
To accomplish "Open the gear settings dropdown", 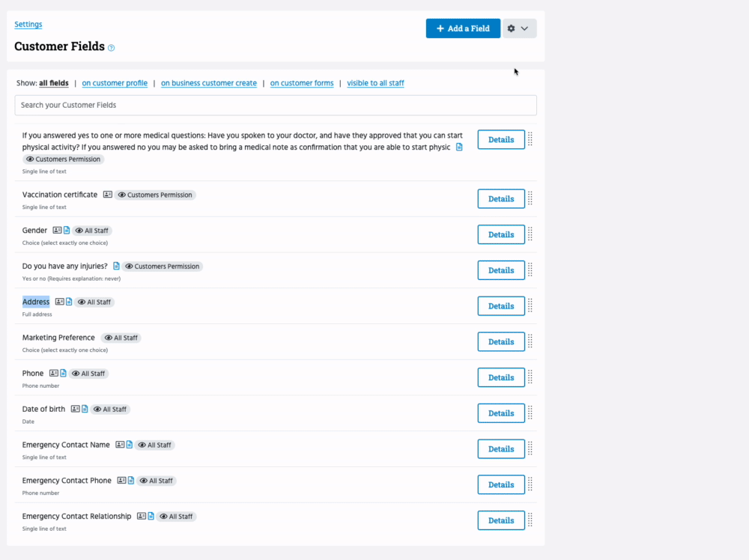I will pos(519,28).
